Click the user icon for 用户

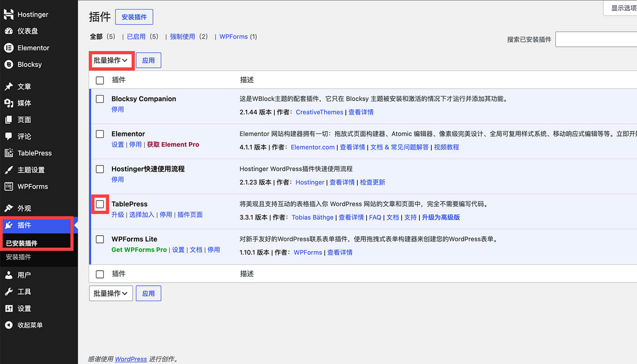coord(9,275)
